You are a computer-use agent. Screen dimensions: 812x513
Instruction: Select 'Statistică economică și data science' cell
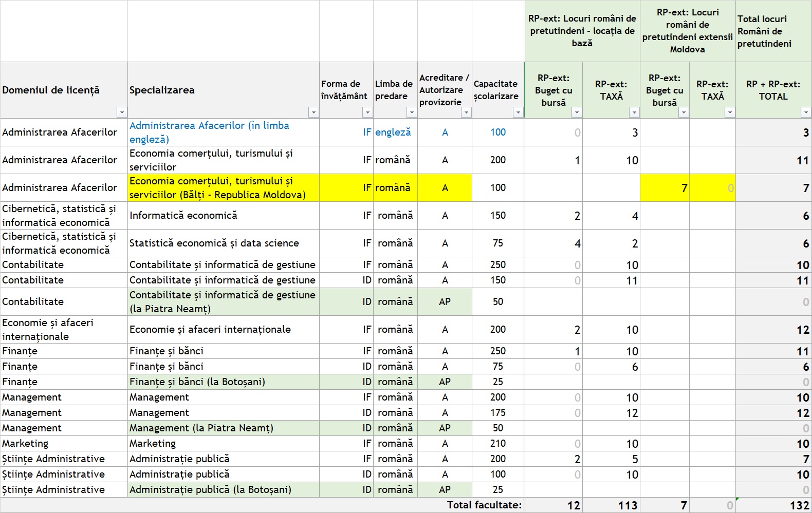point(224,243)
